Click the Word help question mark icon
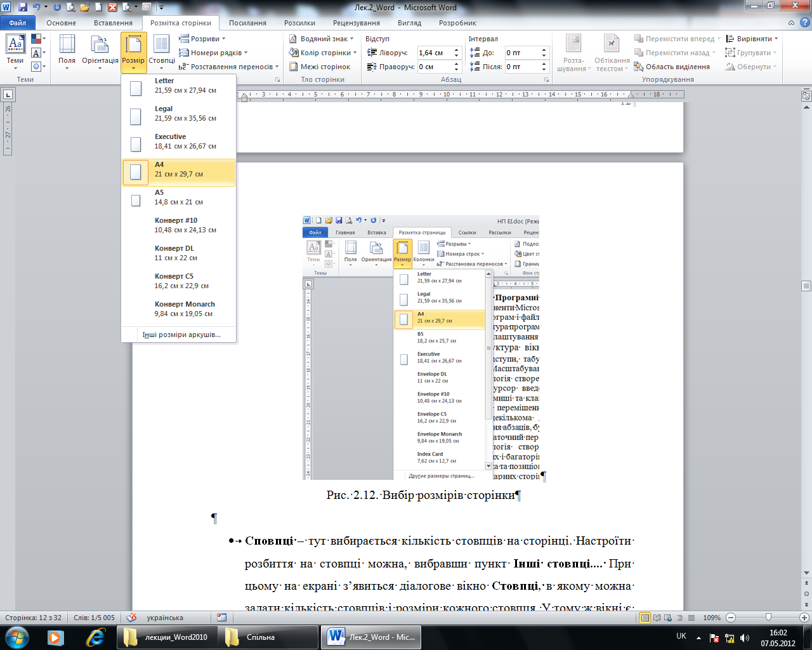This screenshot has width=812, height=650. click(x=804, y=23)
